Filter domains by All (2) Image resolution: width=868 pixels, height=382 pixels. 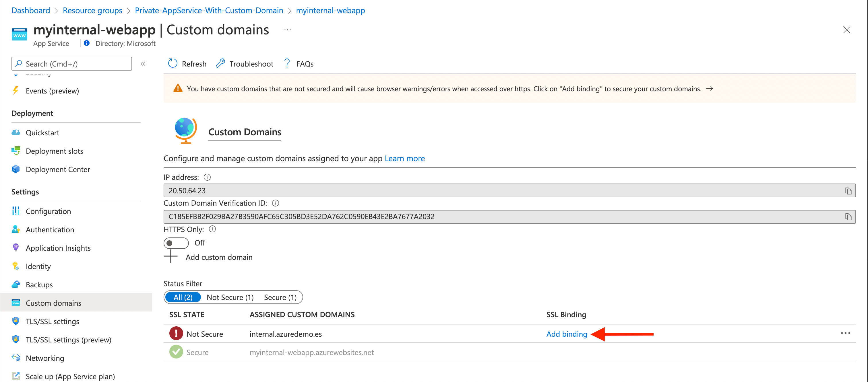pyautogui.click(x=183, y=297)
